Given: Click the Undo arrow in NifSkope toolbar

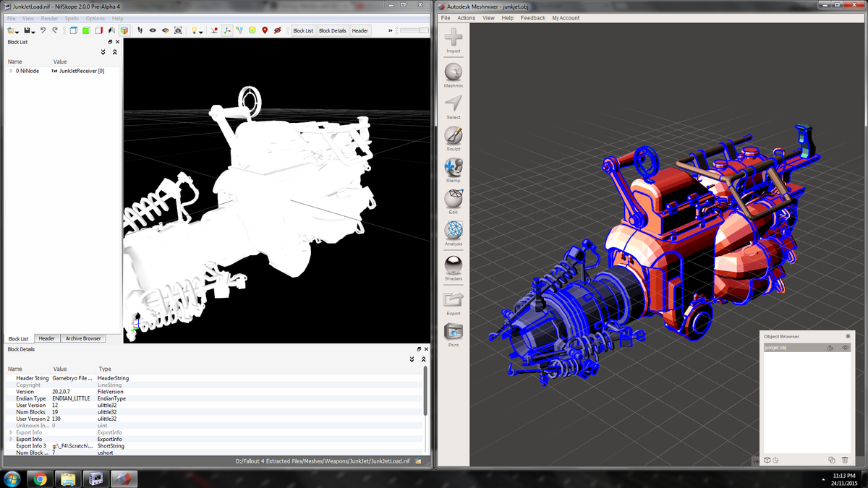Looking at the screenshot, I should coord(43,30).
